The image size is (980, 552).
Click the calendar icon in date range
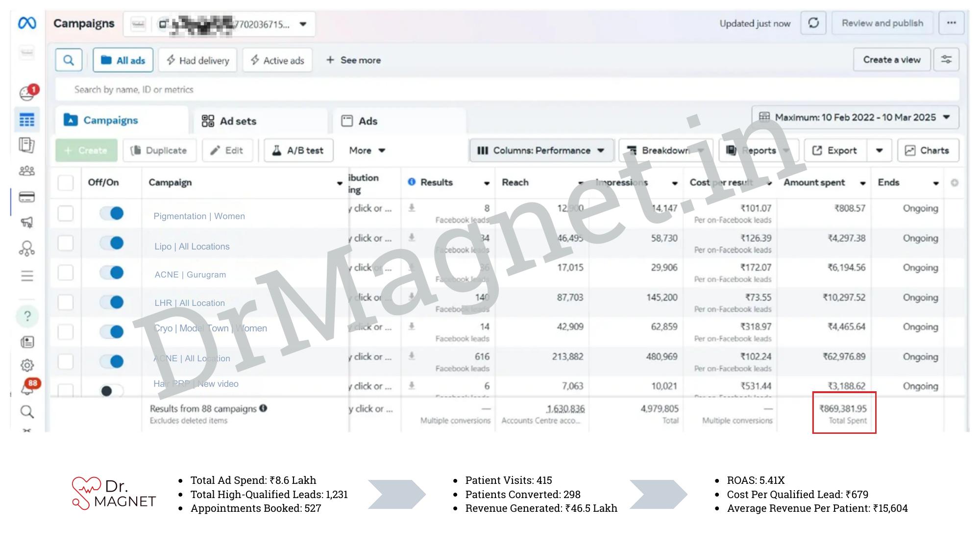pyautogui.click(x=764, y=117)
